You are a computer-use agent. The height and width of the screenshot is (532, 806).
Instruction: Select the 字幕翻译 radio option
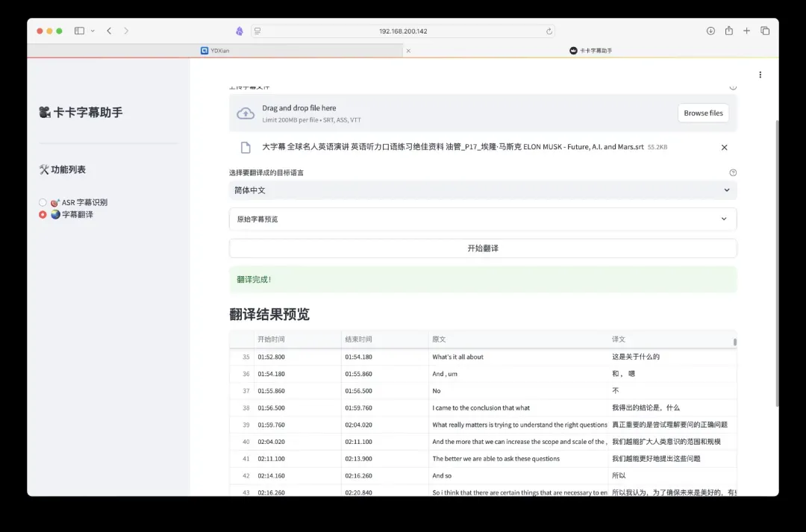point(43,215)
